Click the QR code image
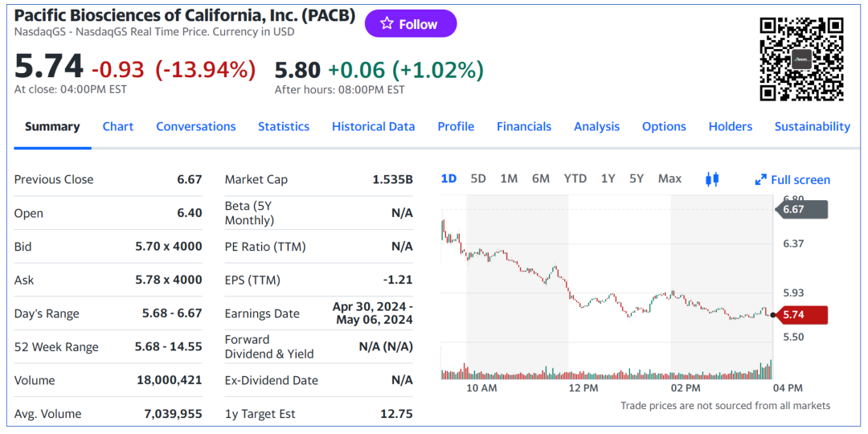Image resolution: width=868 pixels, height=434 pixels. 801,59
